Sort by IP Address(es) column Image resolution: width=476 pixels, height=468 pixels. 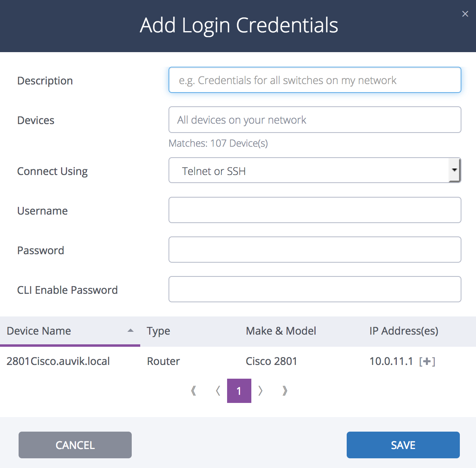coord(404,331)
